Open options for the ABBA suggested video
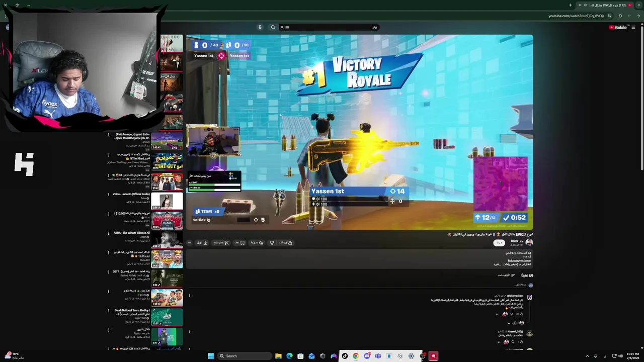Image resolution: width=644 pixels, height=362 pixels. (108, 233)
